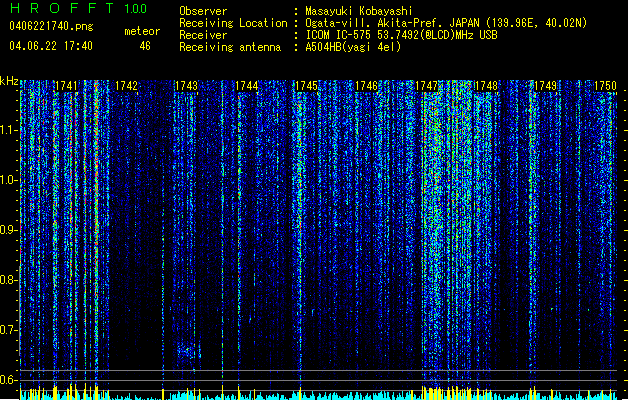Click the kHz axis unit label
The height and width of the screenshot is (400, 629).
pyautogui.click(x=9, y=81)
